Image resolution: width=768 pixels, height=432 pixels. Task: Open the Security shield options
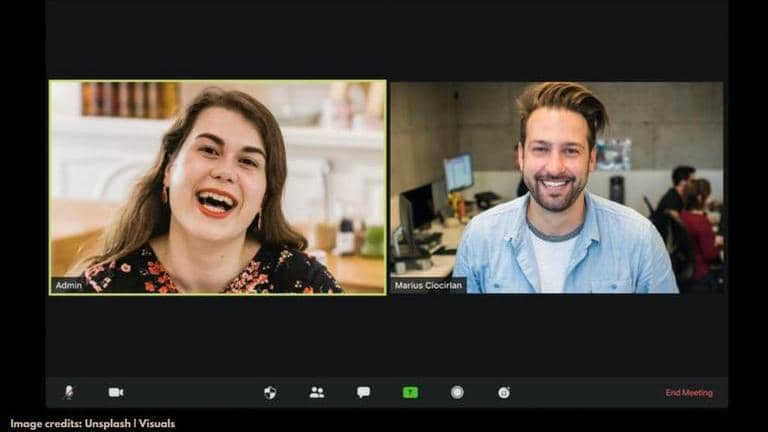(x=269, y=392)
